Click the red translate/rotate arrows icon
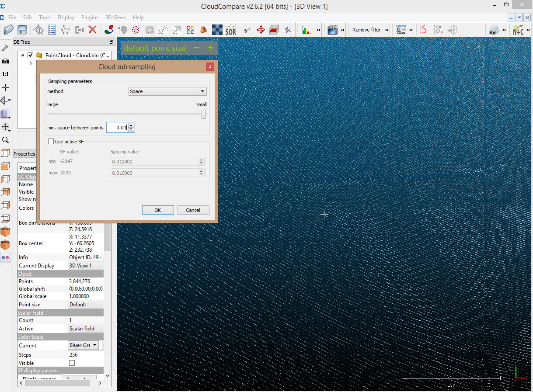533x392 pixels. (x=261, y=30)
